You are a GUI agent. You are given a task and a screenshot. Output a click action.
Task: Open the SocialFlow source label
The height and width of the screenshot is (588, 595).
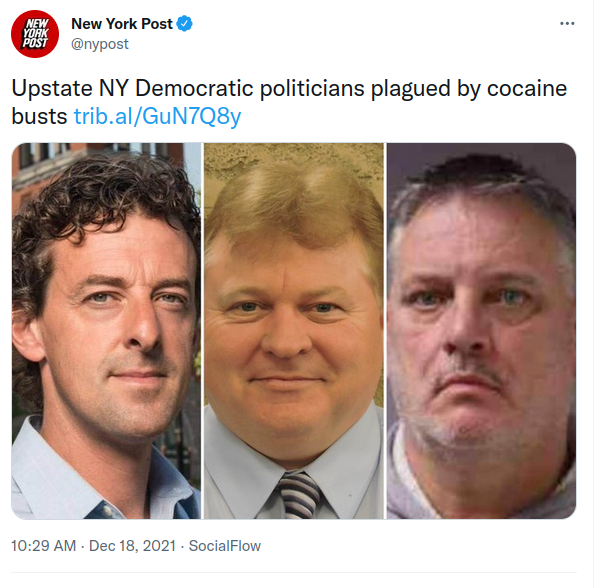point(225,546)
